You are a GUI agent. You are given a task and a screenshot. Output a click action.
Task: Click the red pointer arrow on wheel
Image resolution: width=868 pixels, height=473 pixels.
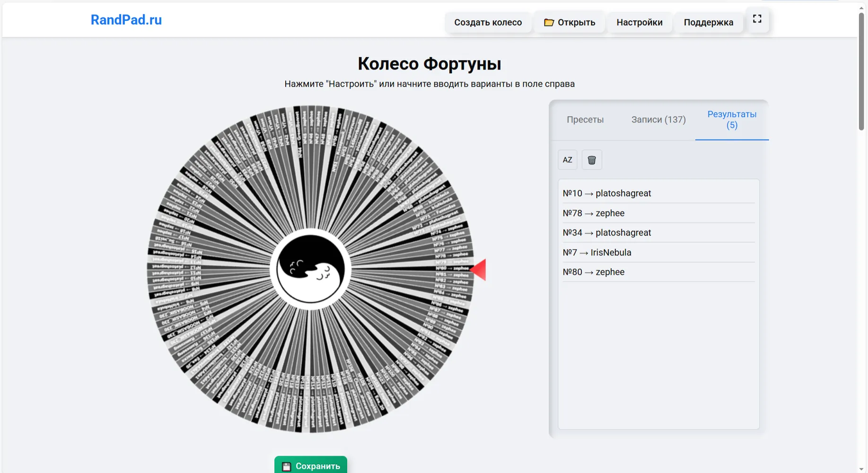(479, 270)
